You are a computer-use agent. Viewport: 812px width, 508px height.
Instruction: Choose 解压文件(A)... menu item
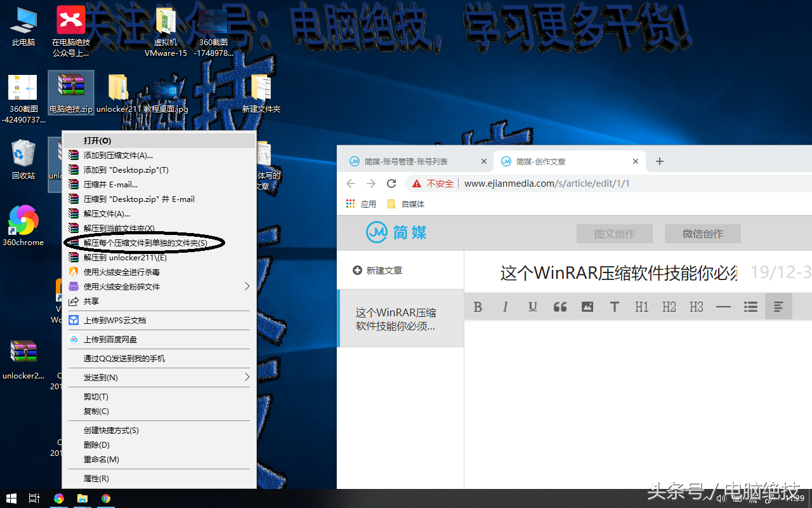click(159, 214)
